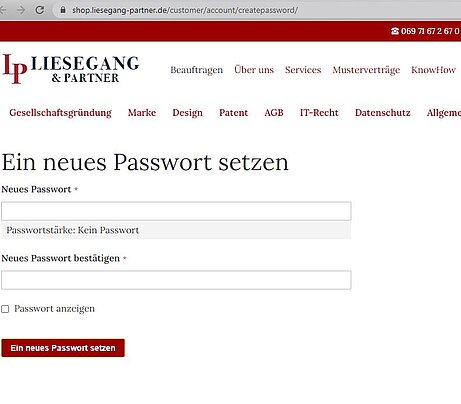The image size is (461, 404).
Task: Open the KnowHow menu item
Action: click(433, 70)
